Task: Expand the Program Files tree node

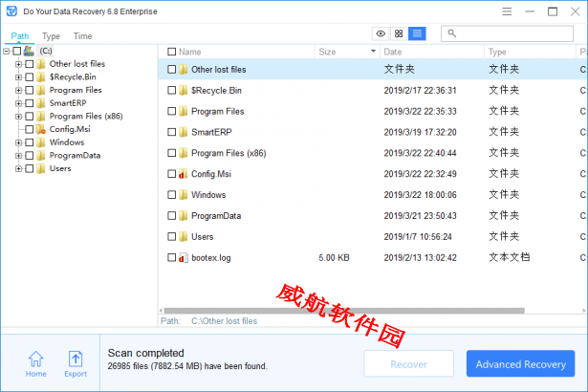Action: (x=18, y=91)
